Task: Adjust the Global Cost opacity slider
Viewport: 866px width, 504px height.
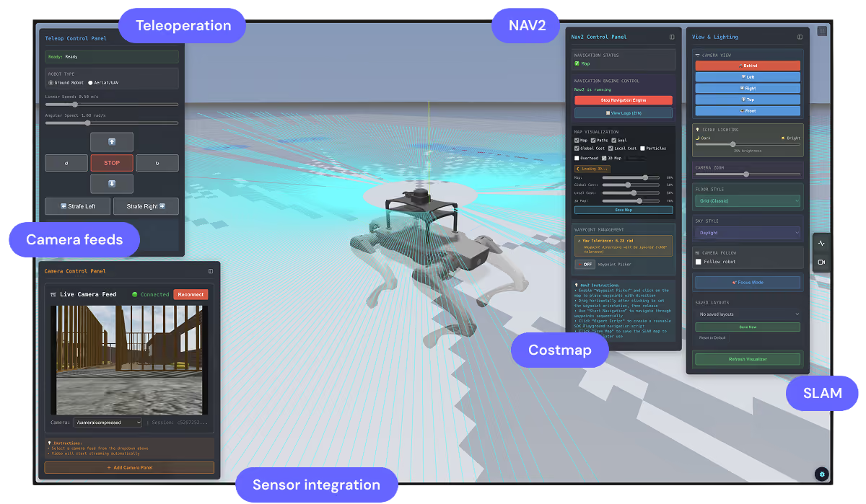Action: pos(631,185)
